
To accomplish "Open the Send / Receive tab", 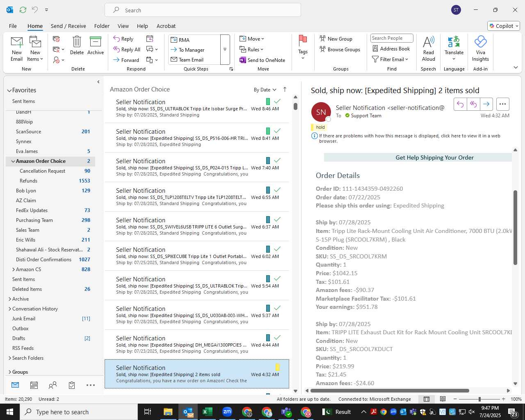I will pyautogui.click(x=68, y=26).
